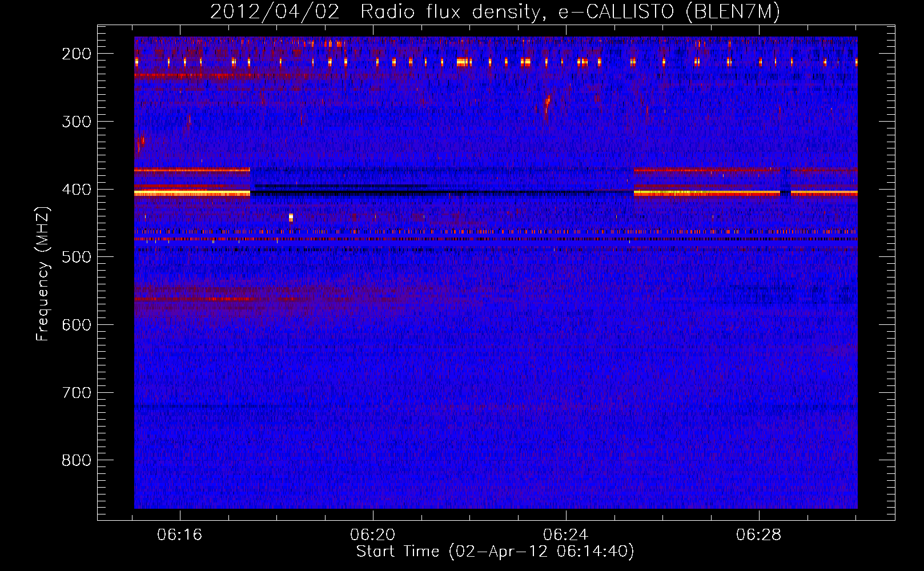This screenshot has width=924, height=571.
Task: Click the 06:20 time tick label
Action: point(373,535)
